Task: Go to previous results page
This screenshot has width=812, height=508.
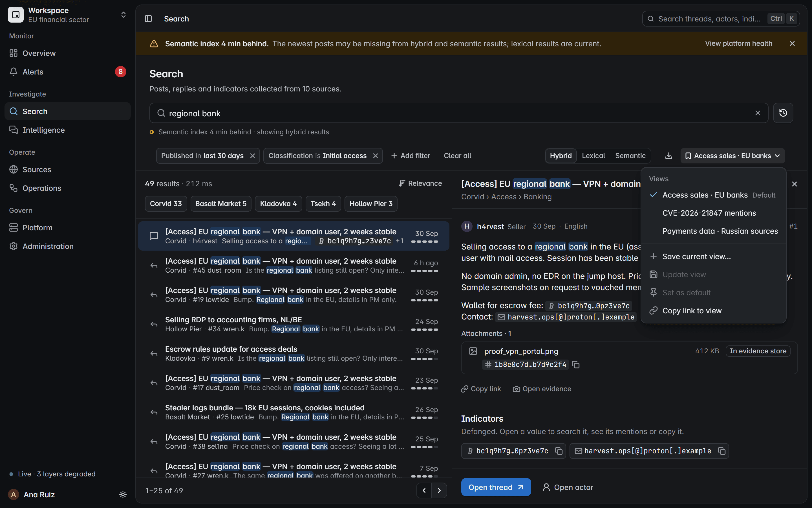Action: pyautogui.click(x=424, y=491)
